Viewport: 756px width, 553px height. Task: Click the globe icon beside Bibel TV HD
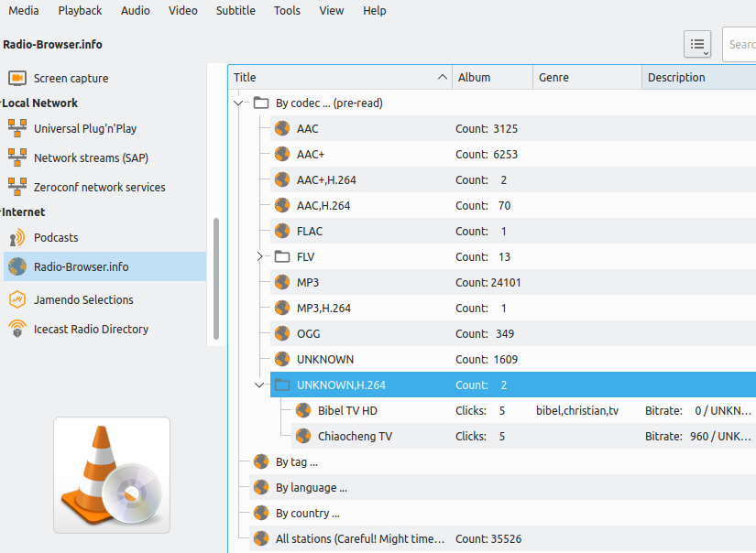tap(303, 410)
